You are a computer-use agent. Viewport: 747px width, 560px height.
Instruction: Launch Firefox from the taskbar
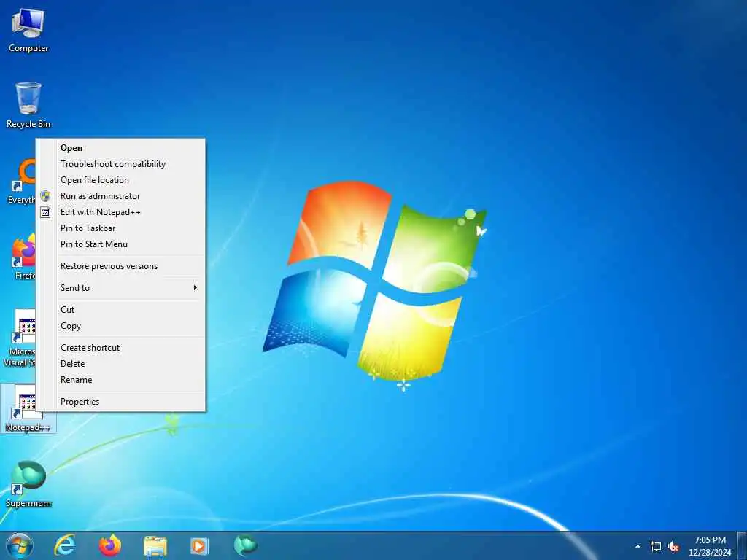pyautogui.click(x=110, y=545)
